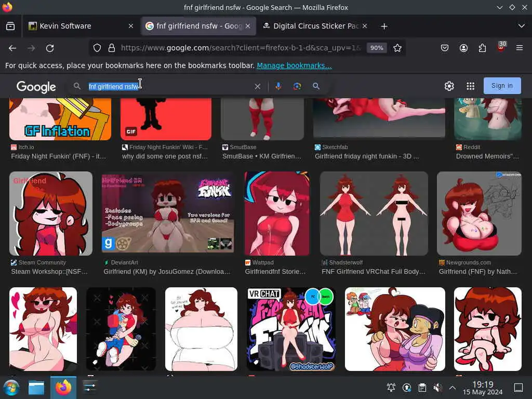532x399 pixels.
Task: Open the muted volume tray icon
Action: tap(437, 387)
